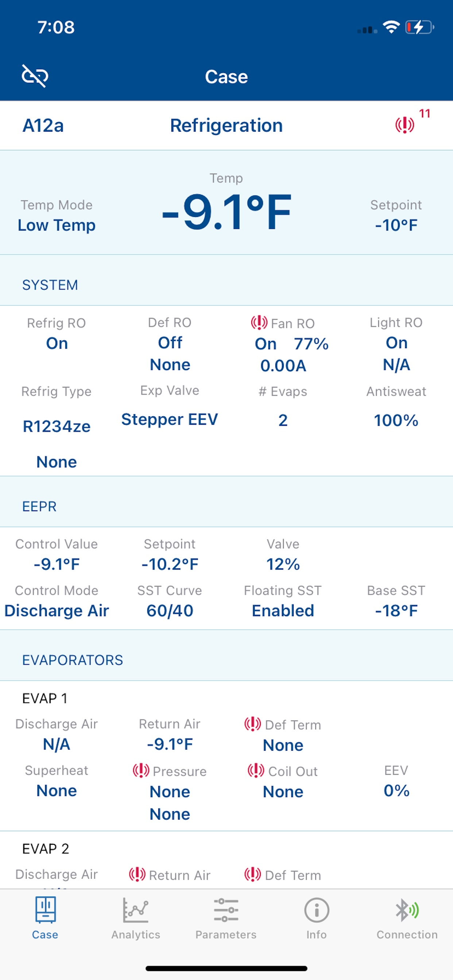Viewport: 453px width, 980px height.
Task: Tap the Refrig RO On status
Action: [57, 343]
